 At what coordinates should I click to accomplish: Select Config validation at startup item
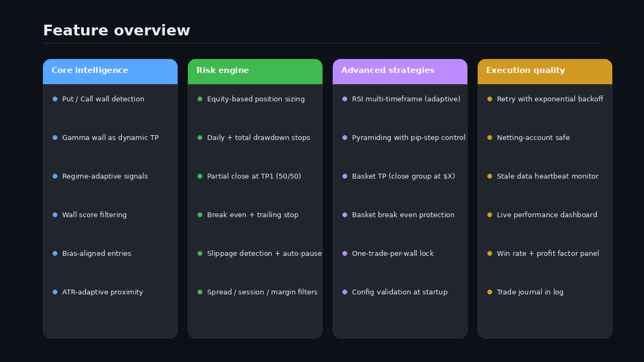pos(399,292)
